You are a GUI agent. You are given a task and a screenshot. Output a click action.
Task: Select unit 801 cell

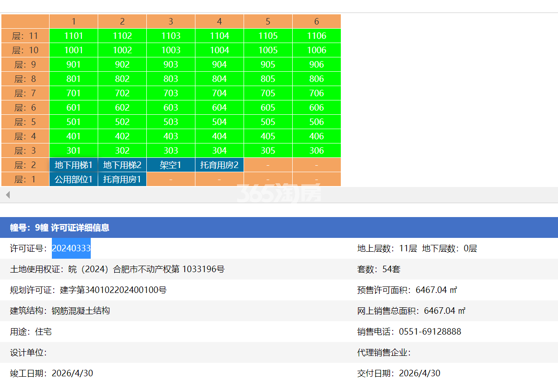(x=74, y=79)
